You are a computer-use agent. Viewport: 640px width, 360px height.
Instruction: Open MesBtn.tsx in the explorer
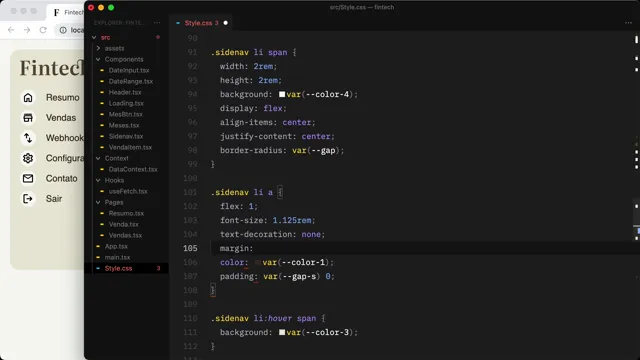click(x=126, y=114)
